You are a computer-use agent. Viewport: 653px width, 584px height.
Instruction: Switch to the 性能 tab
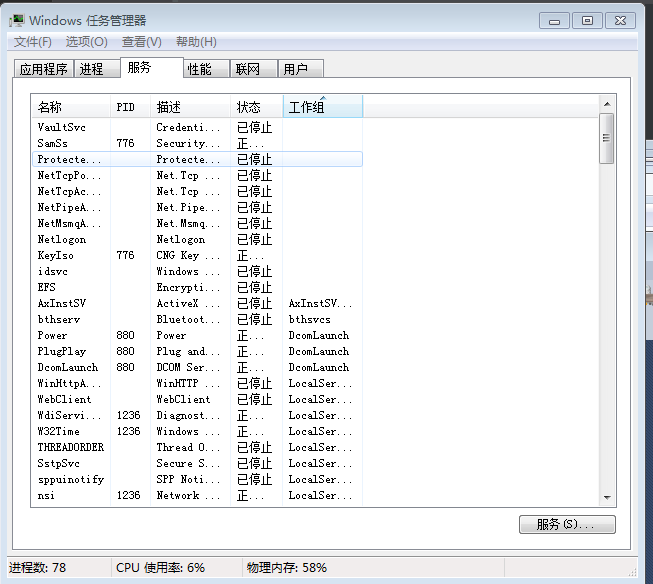click(207, 69)
